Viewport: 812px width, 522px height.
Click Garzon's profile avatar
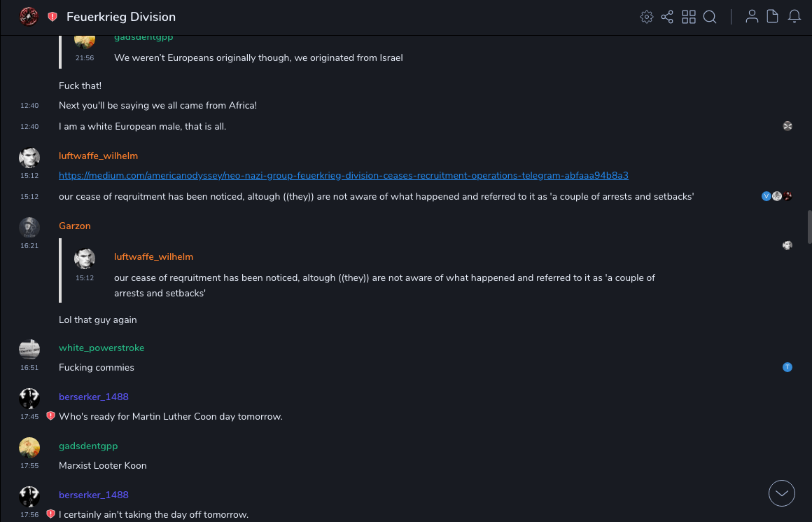tap(29, 227)
